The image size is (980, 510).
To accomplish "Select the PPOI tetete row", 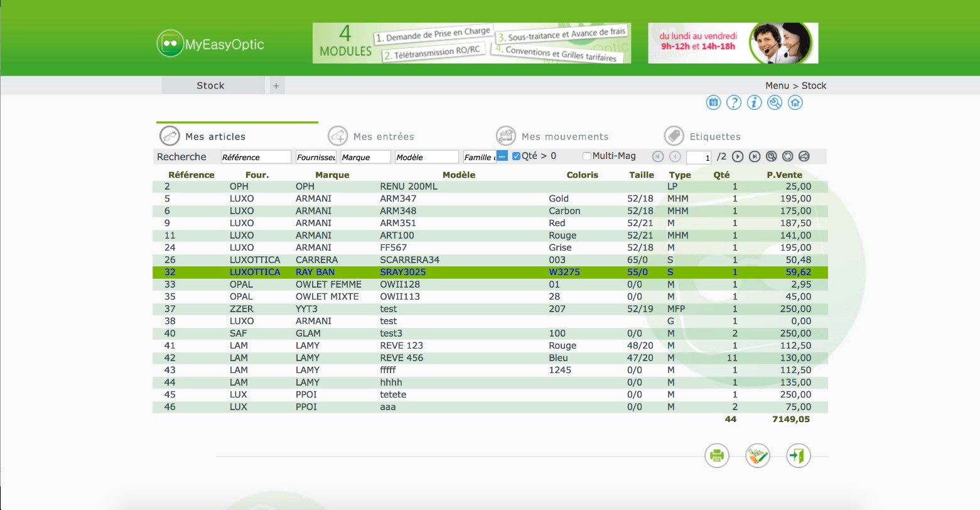I will click(x=490, y=394).
